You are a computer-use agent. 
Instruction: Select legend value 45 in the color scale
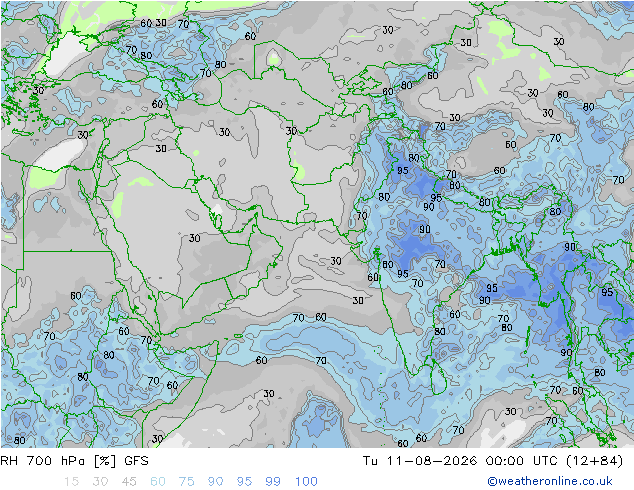[129, 482]
